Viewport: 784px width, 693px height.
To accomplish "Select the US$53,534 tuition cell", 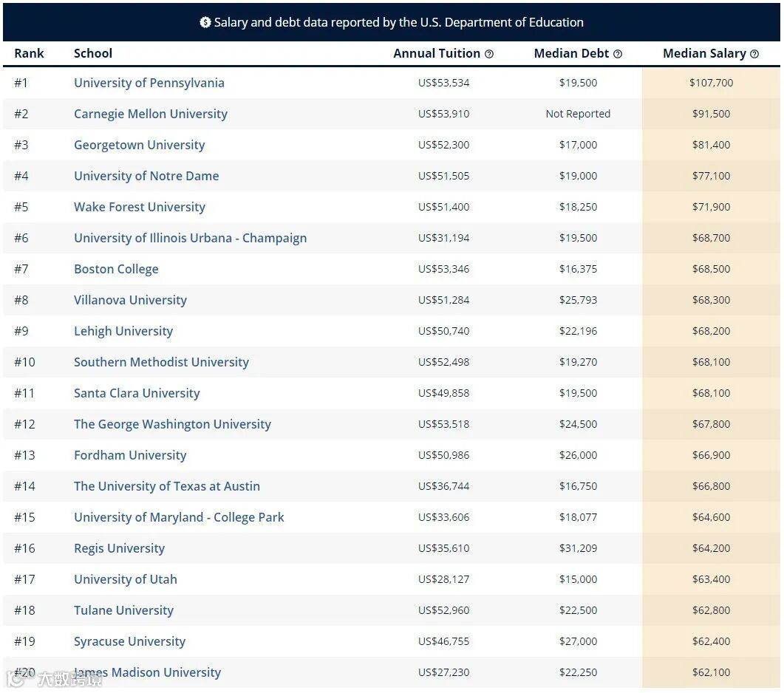I will (443, 83).
